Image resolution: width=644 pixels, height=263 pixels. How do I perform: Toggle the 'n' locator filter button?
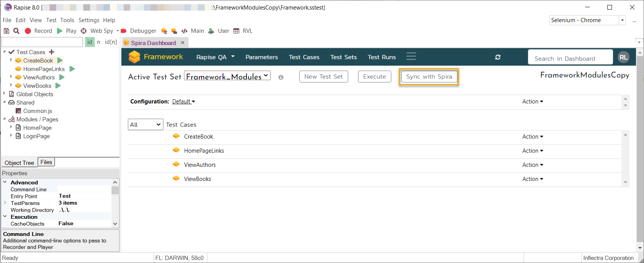[98, 42]
